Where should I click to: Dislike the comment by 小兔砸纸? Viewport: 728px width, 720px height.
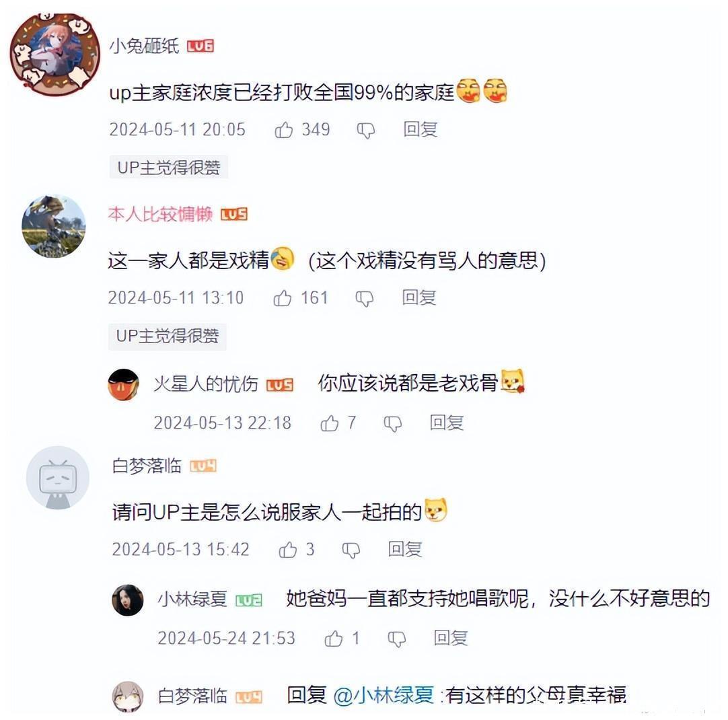(366, 131)
